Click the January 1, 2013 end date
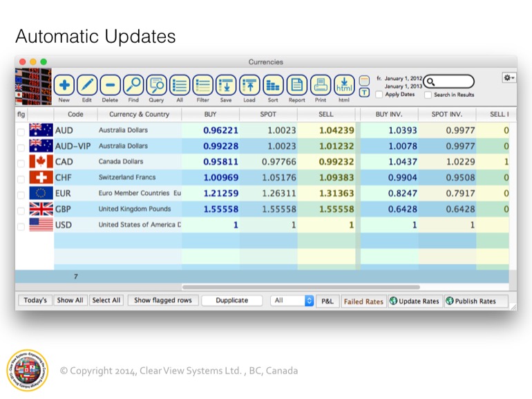 403,86
